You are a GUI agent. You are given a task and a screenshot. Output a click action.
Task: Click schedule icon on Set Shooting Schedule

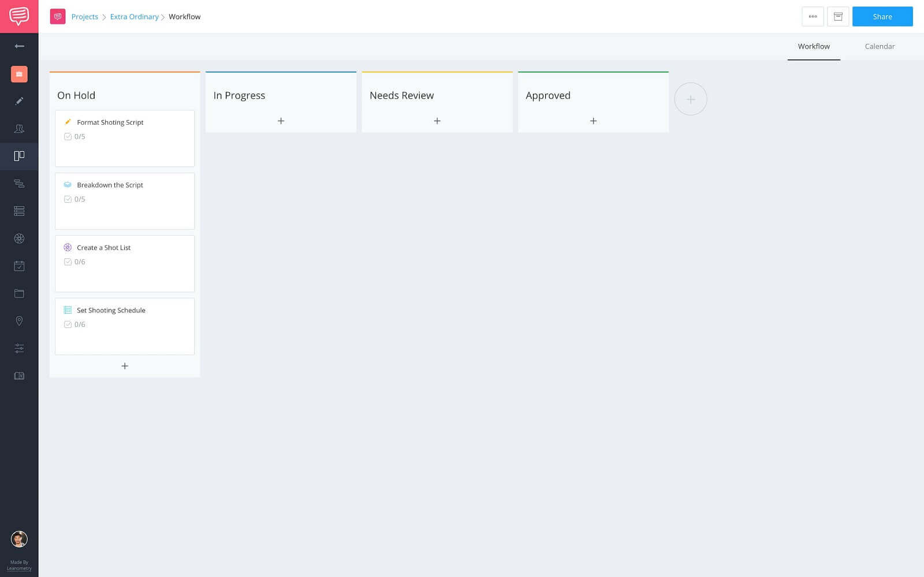tap(68, 310)
